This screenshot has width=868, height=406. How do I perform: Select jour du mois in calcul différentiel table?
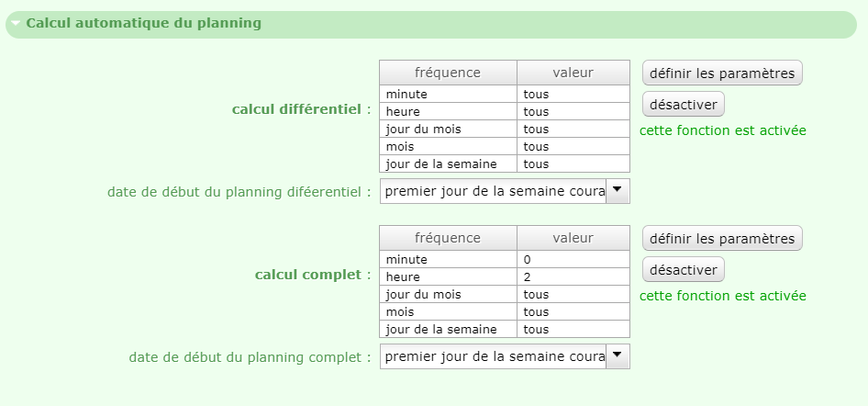(448, 129)
